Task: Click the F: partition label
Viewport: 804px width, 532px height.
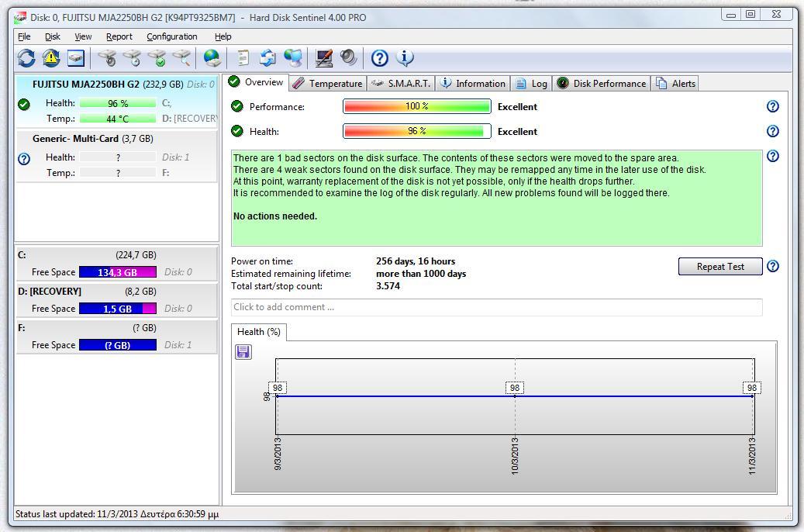Action: tap(22, 328)
